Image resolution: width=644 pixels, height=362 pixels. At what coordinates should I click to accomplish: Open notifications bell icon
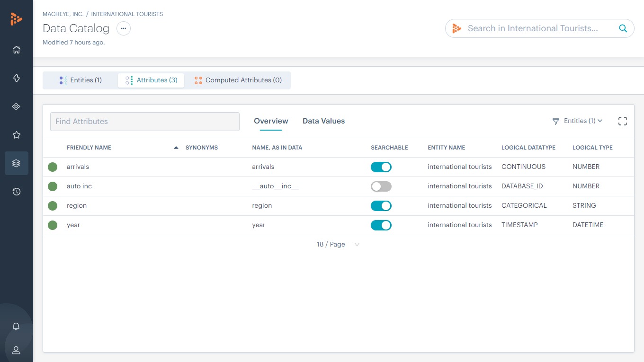click(x=16, y=327)
